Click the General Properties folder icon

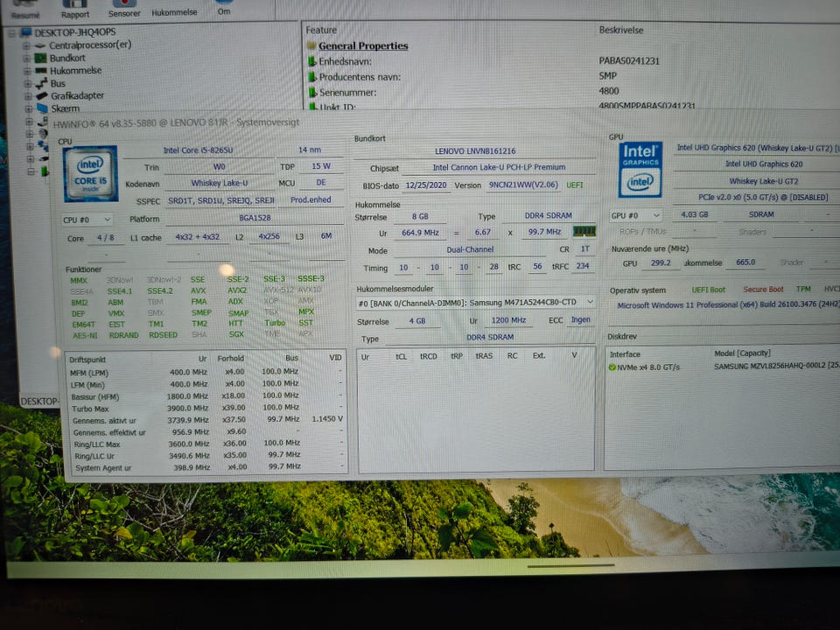pos(310,45)
